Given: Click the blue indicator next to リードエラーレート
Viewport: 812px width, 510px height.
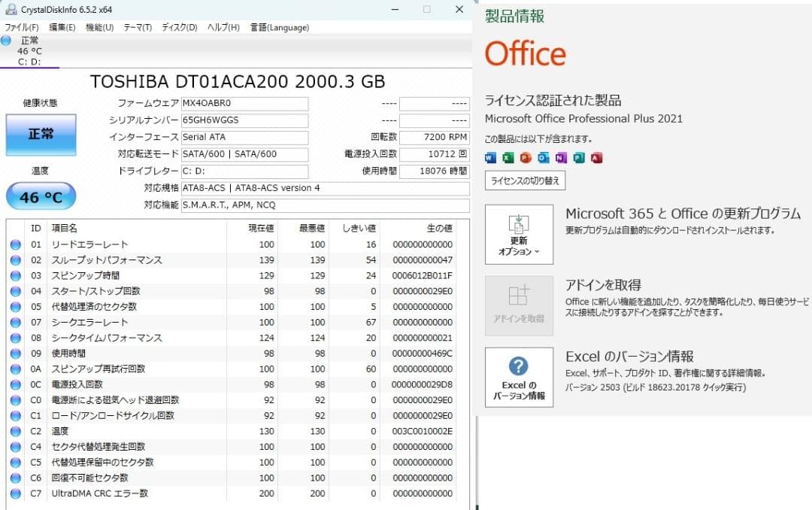Looking at the screenshot, I should point(17,244).
